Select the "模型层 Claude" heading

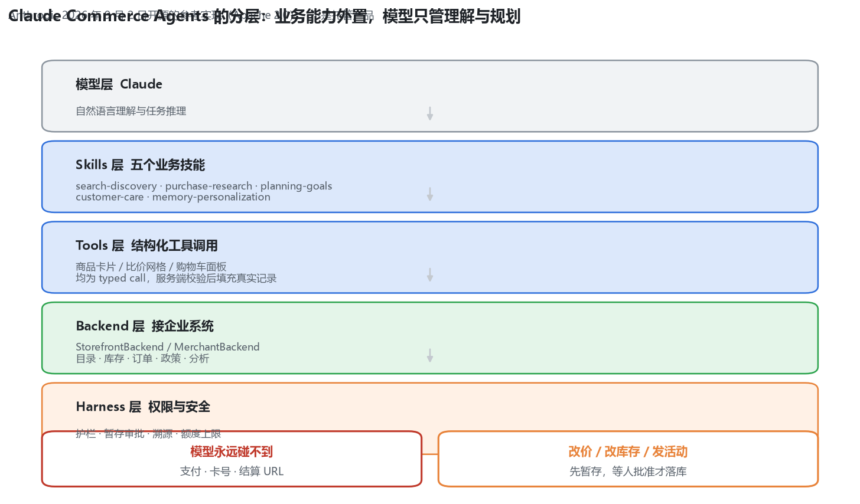coord(119,84)
